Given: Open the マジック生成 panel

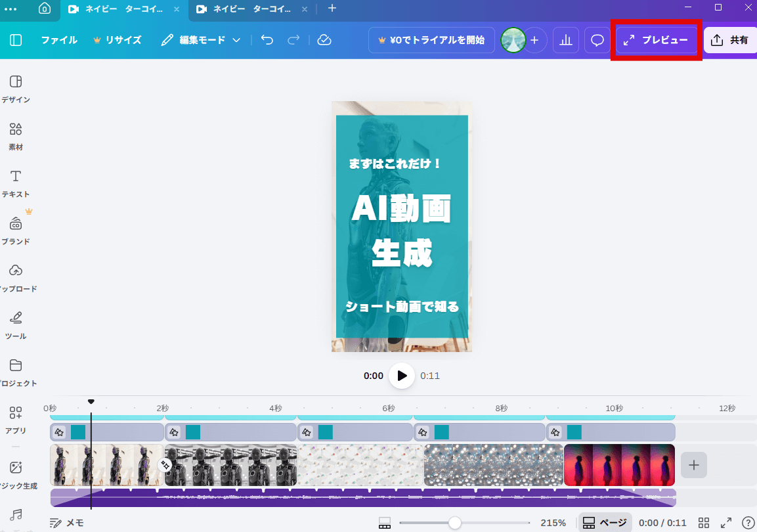Looking at the screenshot, I should [15, 466].
